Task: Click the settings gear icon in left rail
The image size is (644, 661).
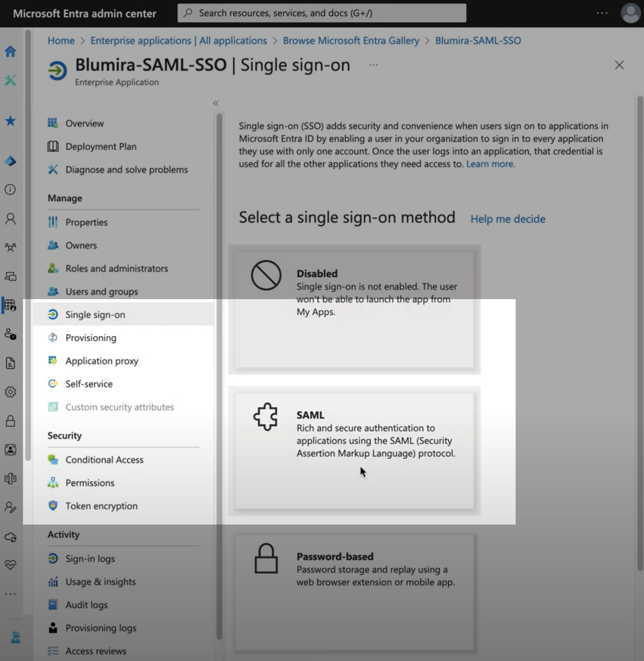Action: click(10, 392)
